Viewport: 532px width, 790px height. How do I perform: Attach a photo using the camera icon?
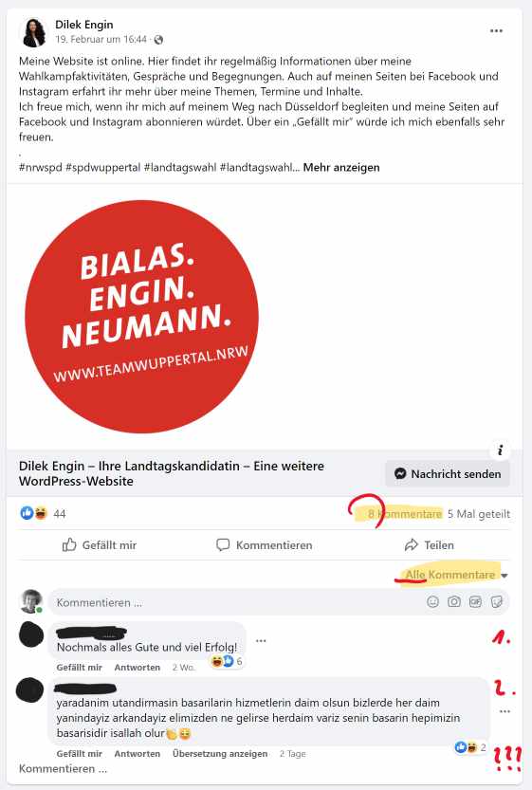pos(454,601)
